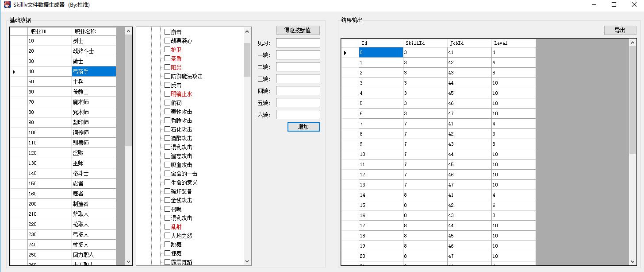Tick the 偷窃 skill checkbox
644x272 pixels.
point(167,103)
